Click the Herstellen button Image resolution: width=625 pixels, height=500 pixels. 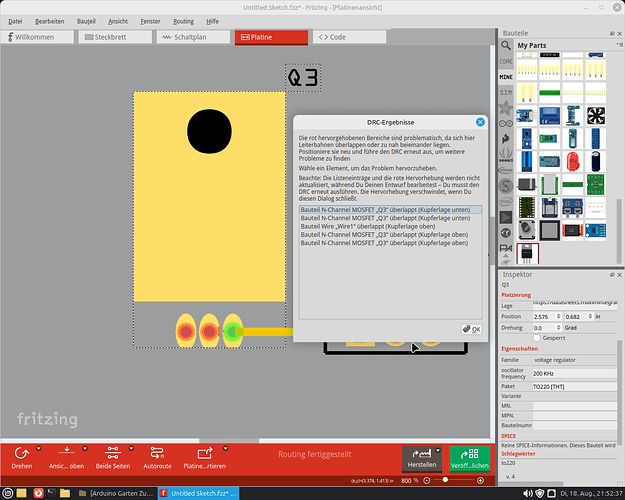(421, 459)
